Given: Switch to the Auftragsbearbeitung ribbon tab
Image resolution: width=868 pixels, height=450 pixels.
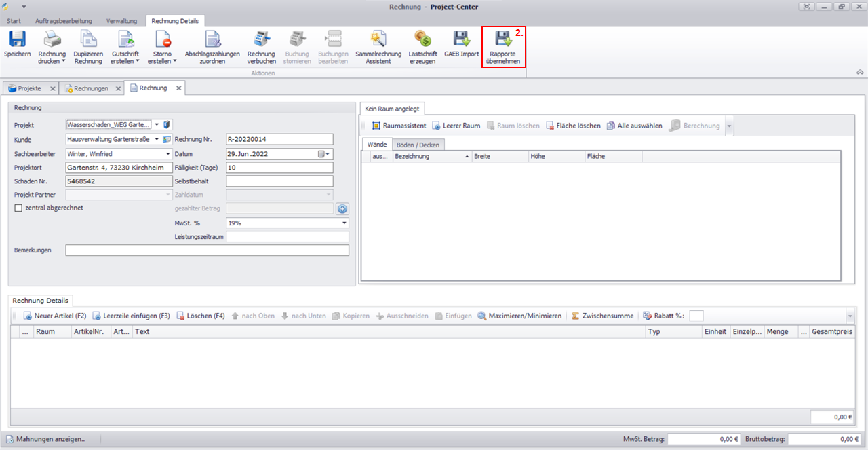Looking at the screenshot, I should (63, 21).
